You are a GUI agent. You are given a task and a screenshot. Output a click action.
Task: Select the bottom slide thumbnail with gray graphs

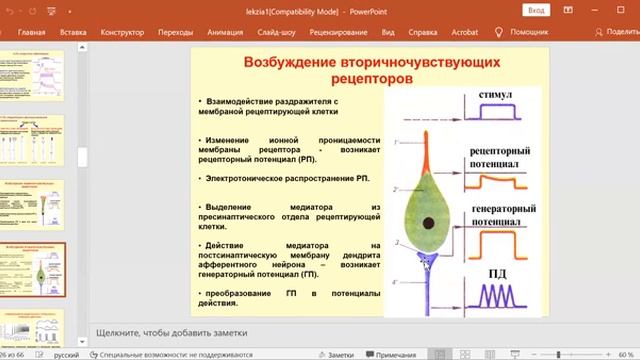pyautogui.click(x=32, y=329)
